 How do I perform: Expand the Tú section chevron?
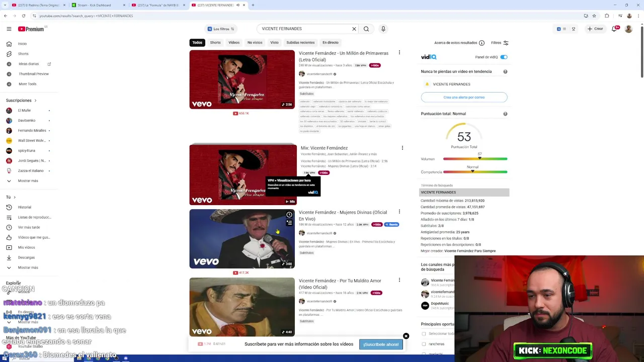tap(14, 197)
